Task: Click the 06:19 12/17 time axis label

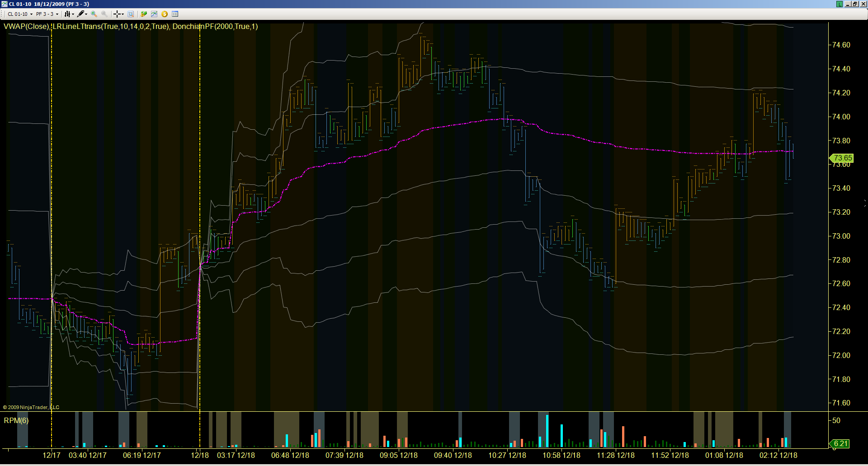Action: coord(142,455)
